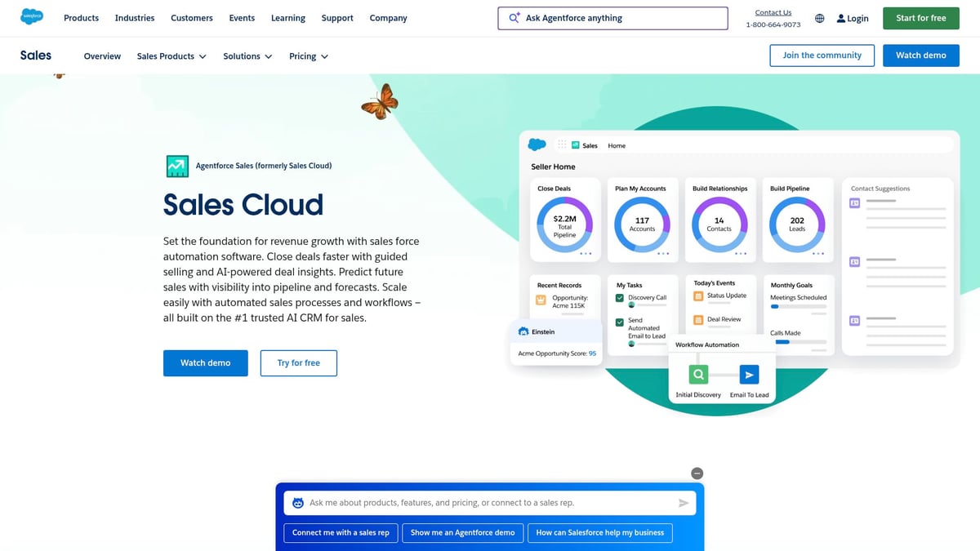Image resolution: width=980 pixels, height=551 pixels.
Task: Minimize the chat widget with the minus icon
Action: pyautogui.click(x=697, y=473)
